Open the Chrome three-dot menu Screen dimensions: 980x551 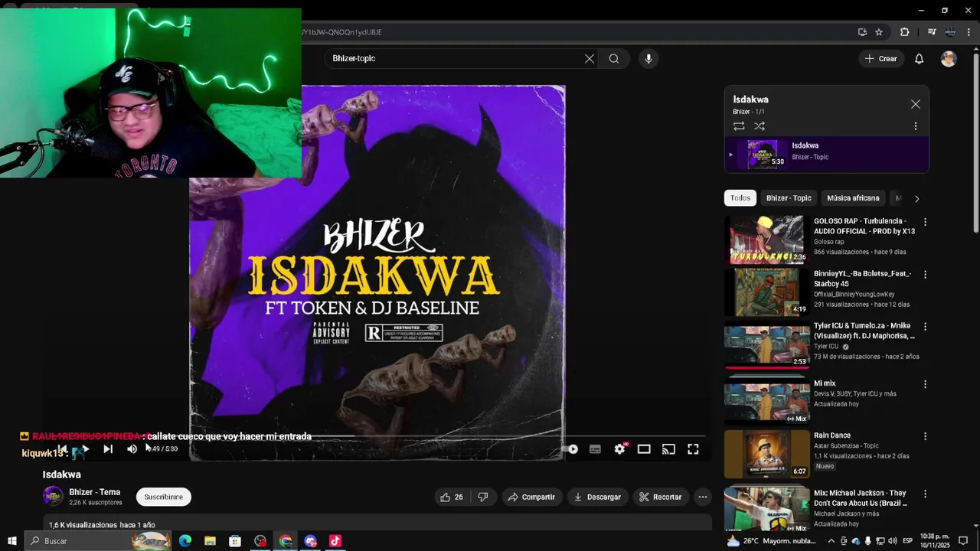(x=969, y=32)
